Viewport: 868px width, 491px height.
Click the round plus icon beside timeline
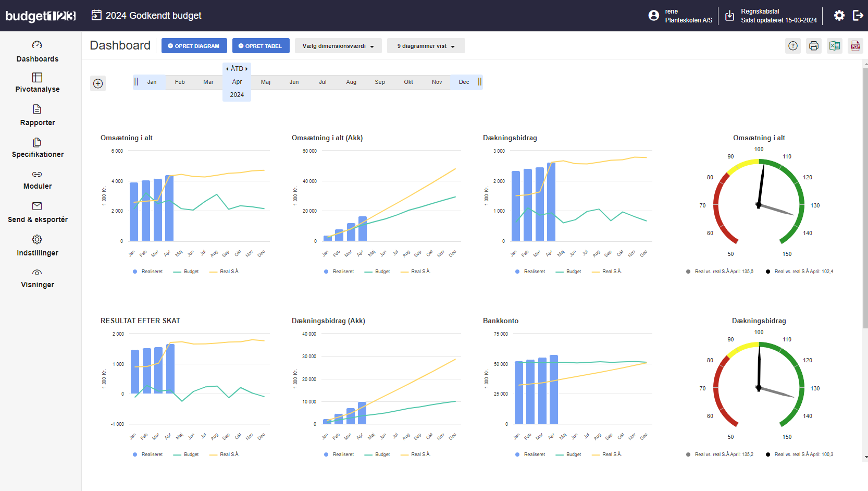pyautogui.click(x=98, y=83)
